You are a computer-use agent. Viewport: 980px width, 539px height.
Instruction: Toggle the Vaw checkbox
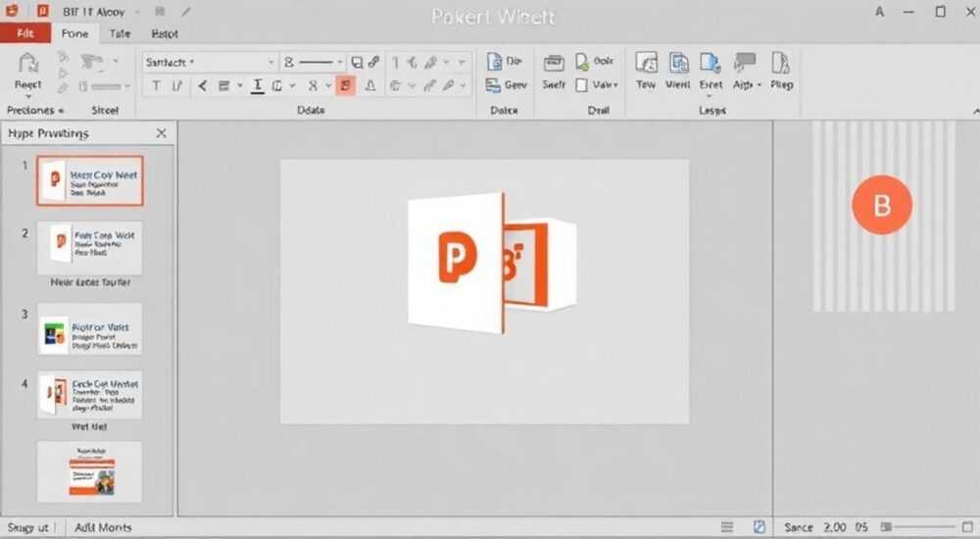coord(581,85)
